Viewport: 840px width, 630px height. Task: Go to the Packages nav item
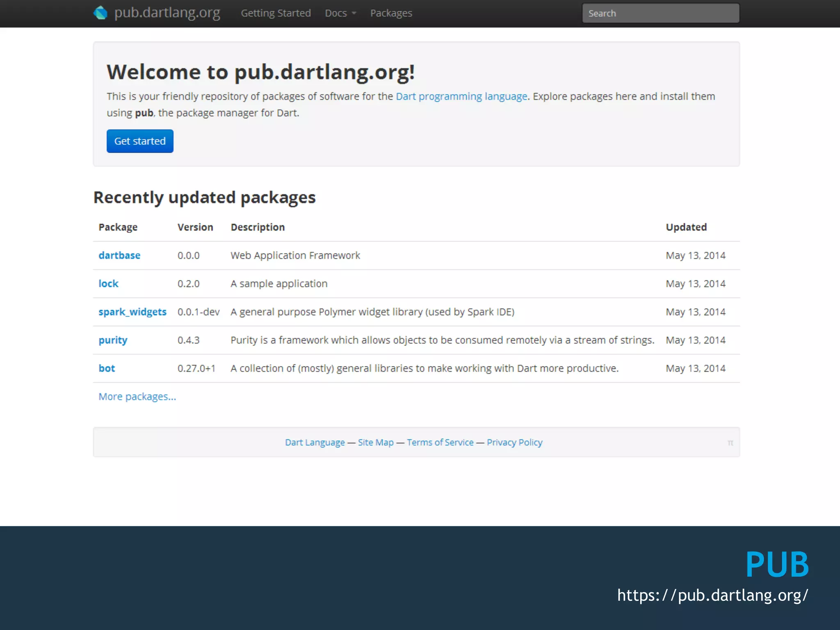coord(391,13)
